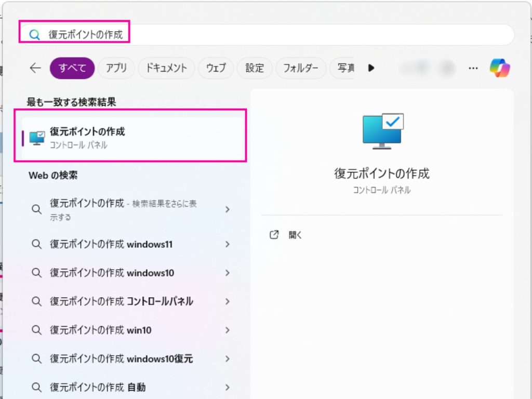
Task: Open the Copilot icon in search panel
Action: (x=500, y=68)
